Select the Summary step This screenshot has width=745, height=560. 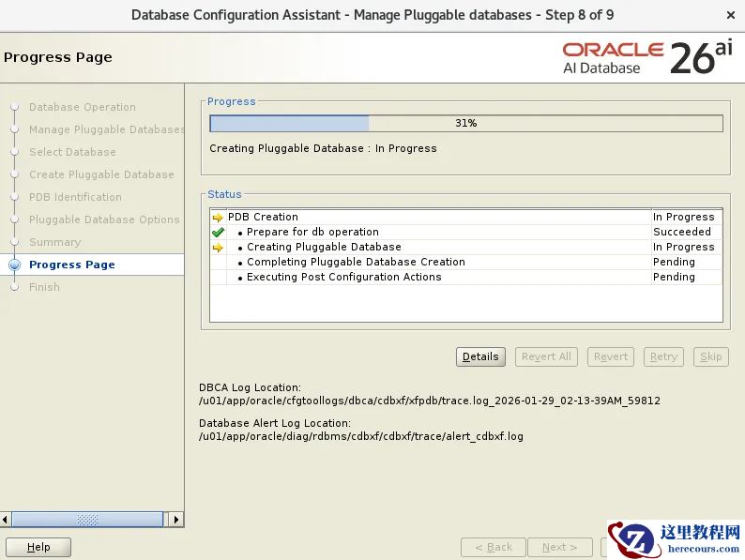click(x=54, y=242)
